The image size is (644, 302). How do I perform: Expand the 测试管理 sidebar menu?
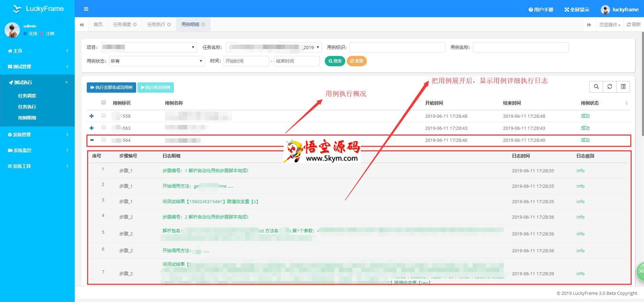tap(37, 67)
